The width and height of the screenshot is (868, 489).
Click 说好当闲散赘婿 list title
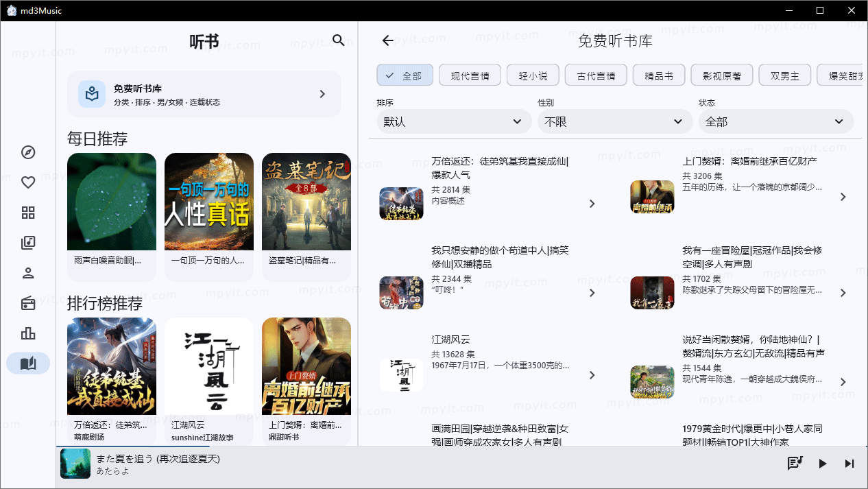coord(754,346)
